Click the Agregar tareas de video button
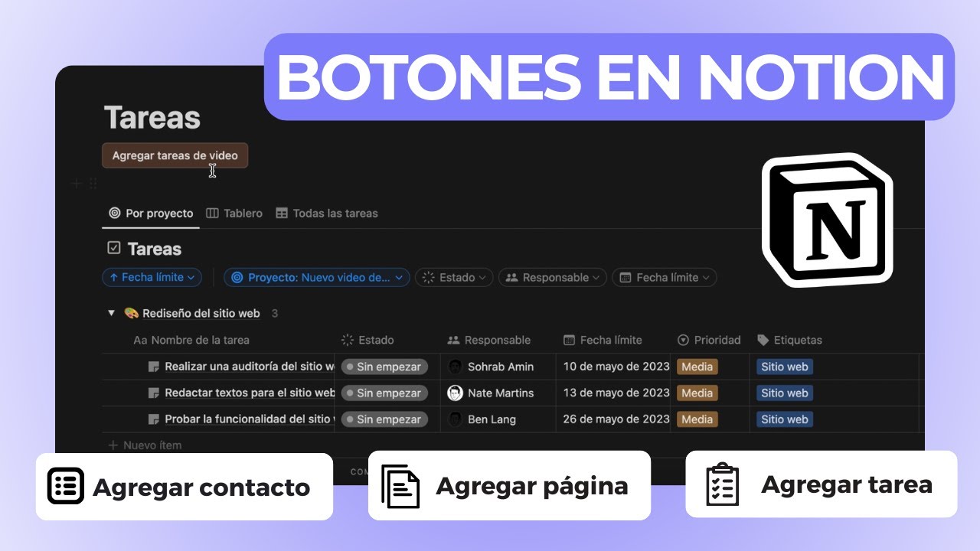The width and height of the screenshot is (980, 551). coord(175,155)
